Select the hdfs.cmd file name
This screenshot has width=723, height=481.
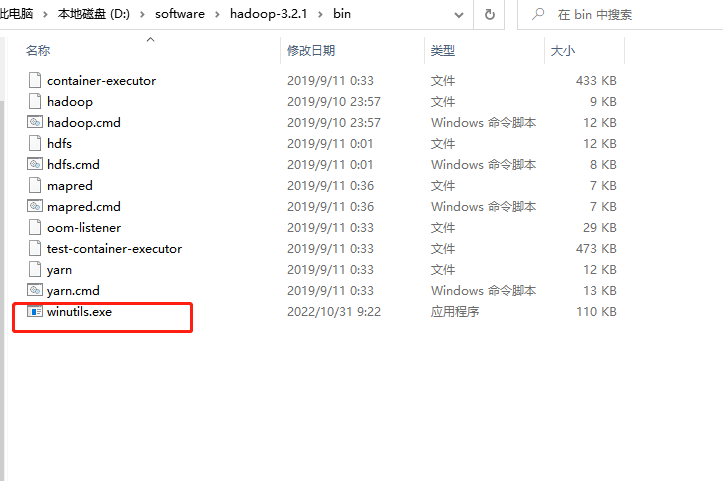(x=73, y=165)
